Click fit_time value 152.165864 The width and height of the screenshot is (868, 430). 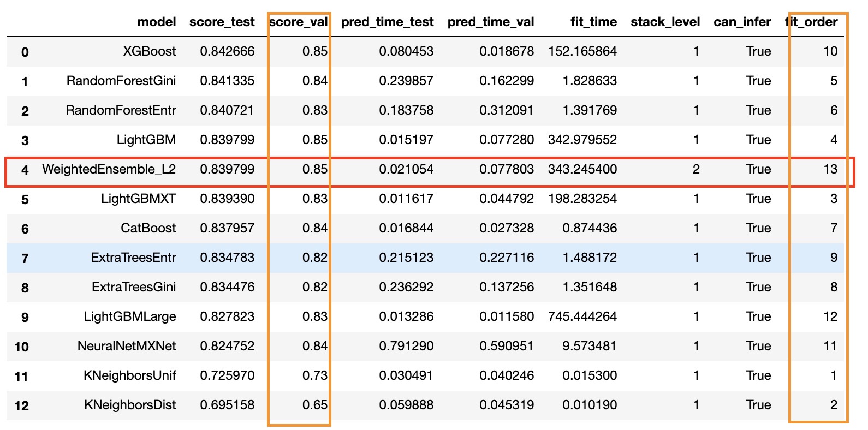point(582,51)
